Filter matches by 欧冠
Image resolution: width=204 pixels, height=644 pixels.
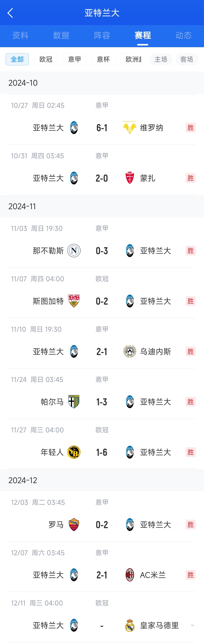(x=46, y=59)
